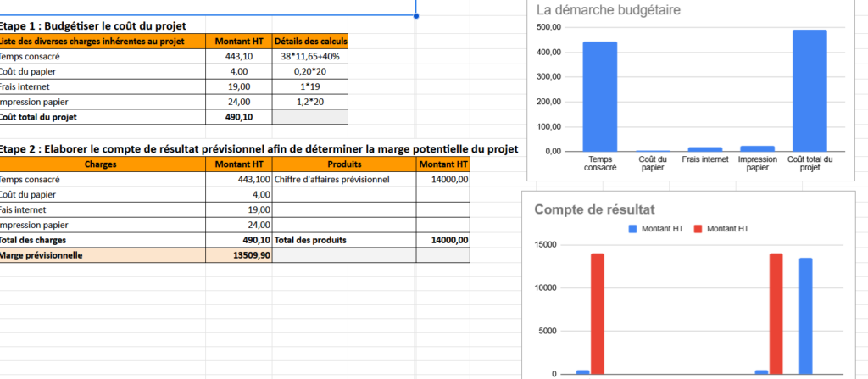The width and height of the screenshot is (868, 379).
Task: Click the red legend swatch for Montant HT
Action: click(698, 229)
